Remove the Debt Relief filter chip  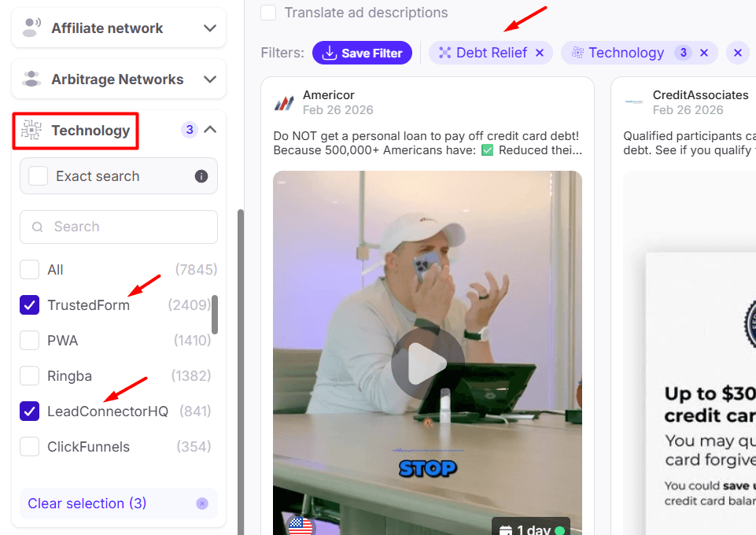540,53
